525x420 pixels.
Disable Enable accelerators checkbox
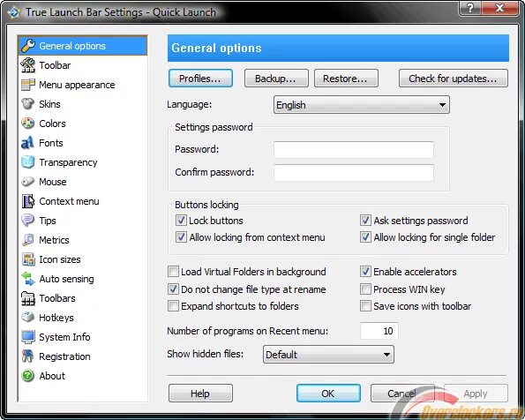click(365, 271)
